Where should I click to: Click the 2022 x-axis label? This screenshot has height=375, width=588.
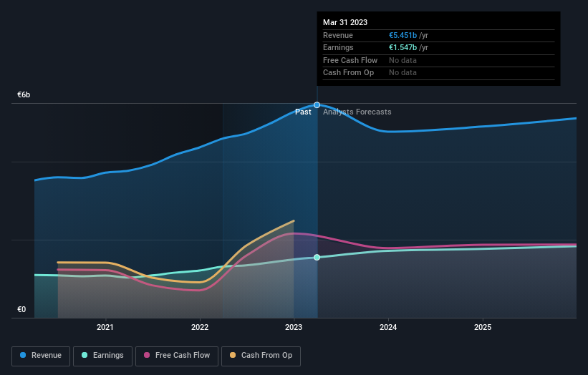click(200, 328)
